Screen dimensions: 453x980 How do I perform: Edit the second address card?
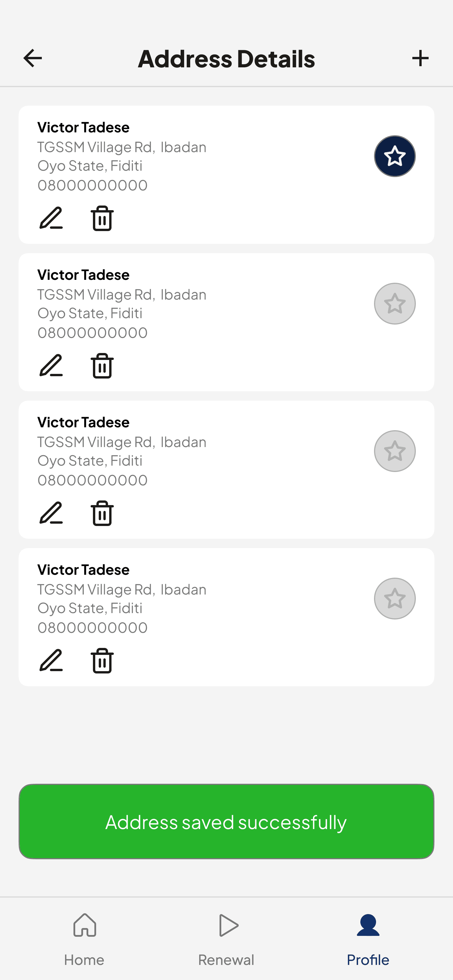pos(51,365)
